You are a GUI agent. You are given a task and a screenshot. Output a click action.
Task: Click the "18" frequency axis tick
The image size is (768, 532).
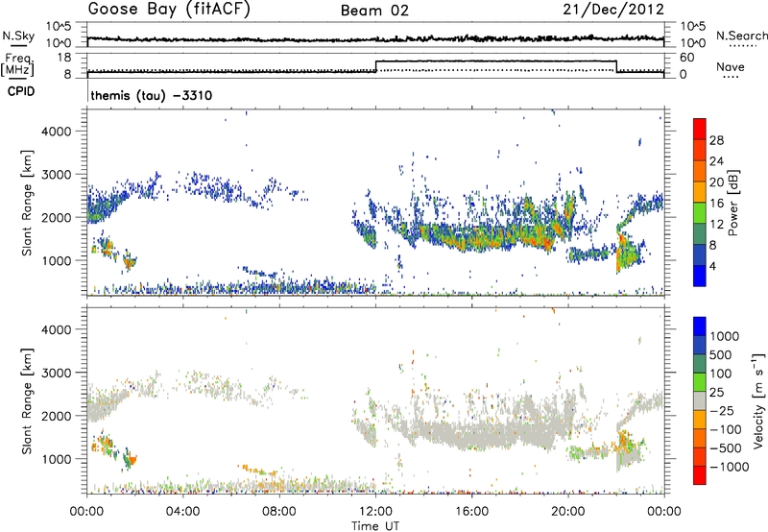[x=64, y=58]
